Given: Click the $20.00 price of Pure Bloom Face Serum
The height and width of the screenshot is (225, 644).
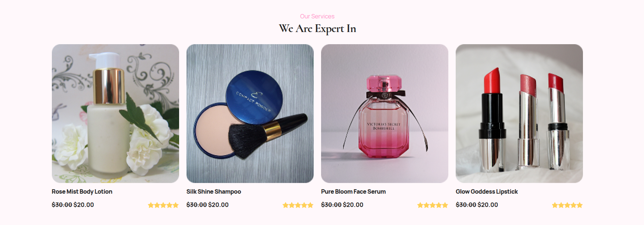Looking at the screenshot, I should click(x=353, y=205).
